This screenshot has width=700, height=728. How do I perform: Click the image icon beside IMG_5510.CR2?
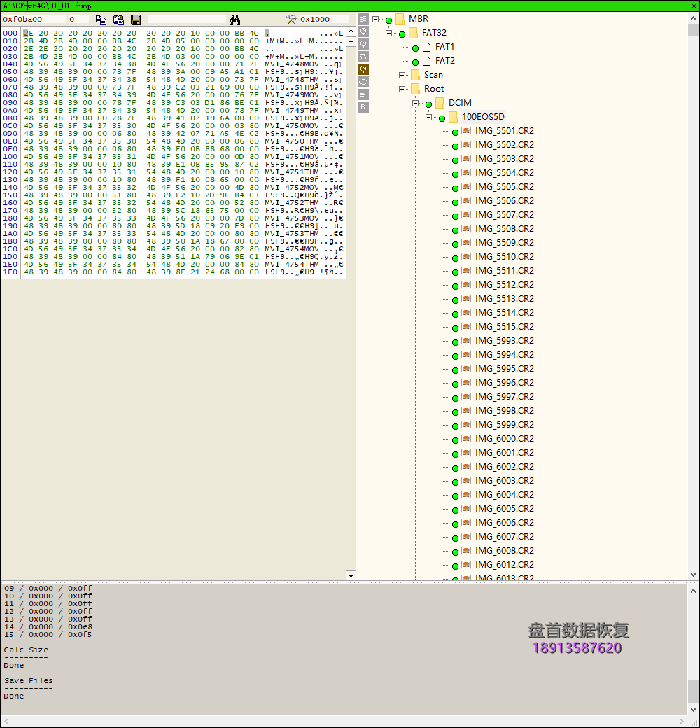pyautogui.click(x=466, y=257)
